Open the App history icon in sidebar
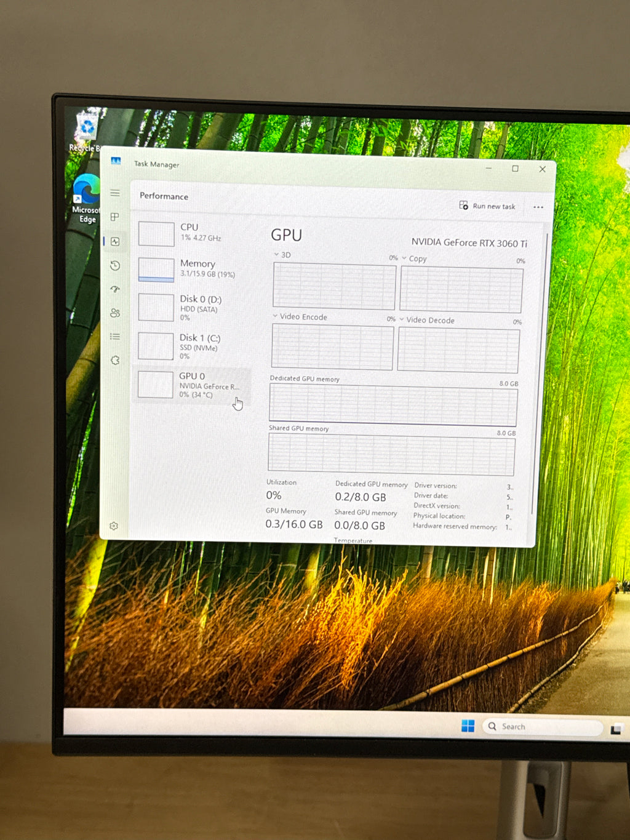 (115, 265)
